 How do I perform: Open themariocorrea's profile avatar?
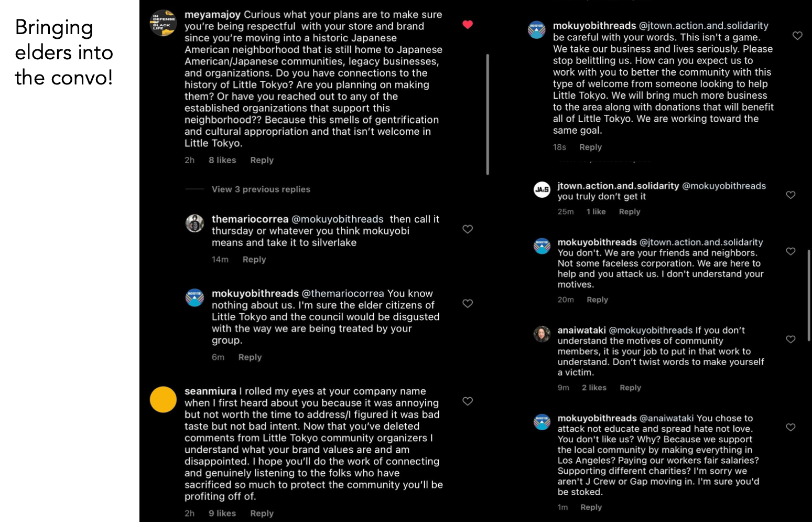(x=194, y=223)
